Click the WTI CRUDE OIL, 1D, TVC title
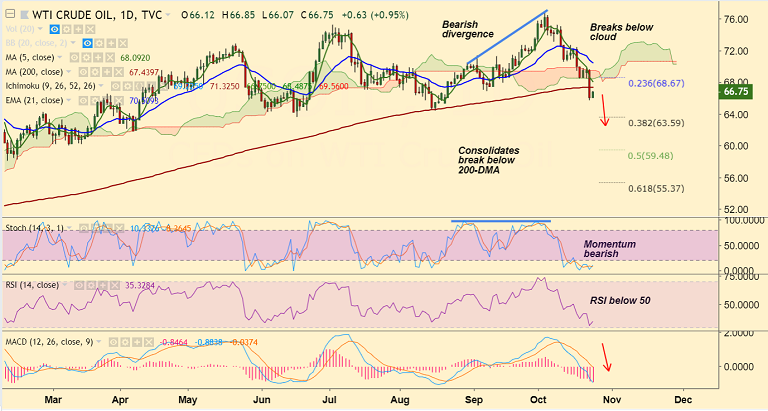Image resolution: width=768 pixels, height=411 pixels. click(97, 15)
